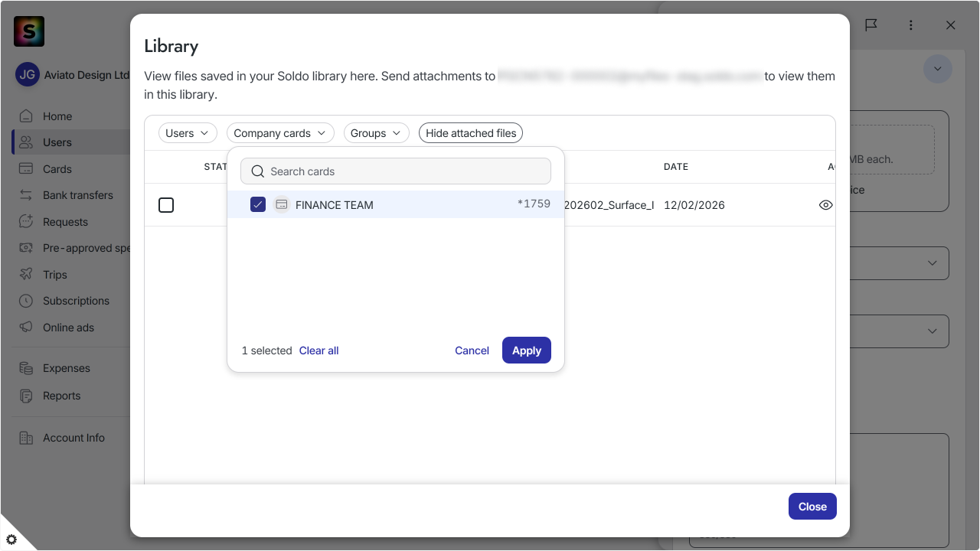The height and width of the screenshot is (551, 980).
Task: Click the DATE column header
Action: pos(676,167)
